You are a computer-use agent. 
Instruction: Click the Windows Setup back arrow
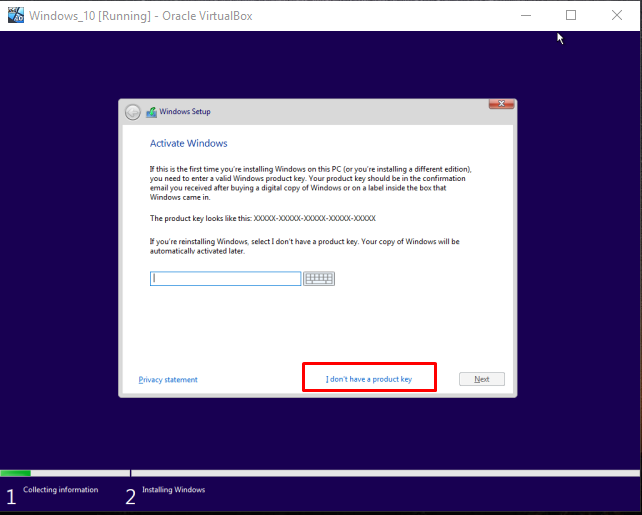[x=133, y=112]
